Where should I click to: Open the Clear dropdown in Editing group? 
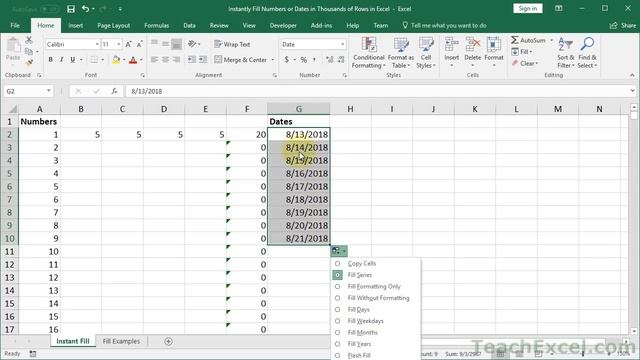point(525,63)
